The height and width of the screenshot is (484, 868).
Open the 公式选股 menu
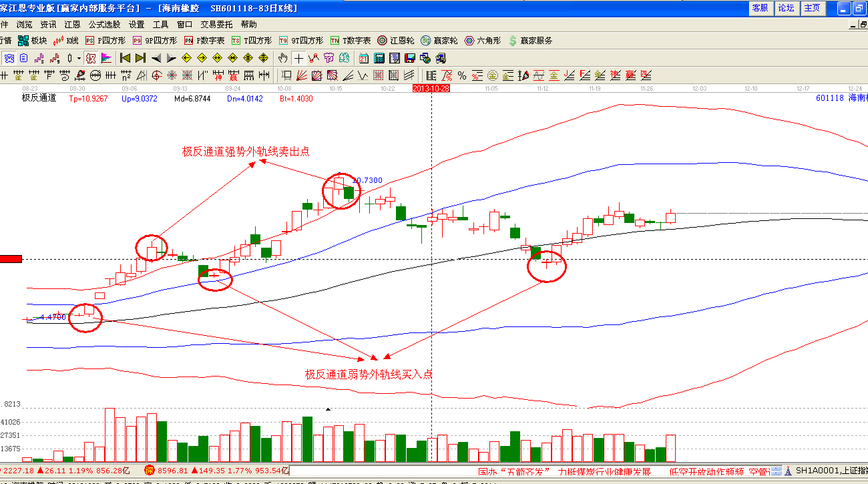(x=104, y=24)
